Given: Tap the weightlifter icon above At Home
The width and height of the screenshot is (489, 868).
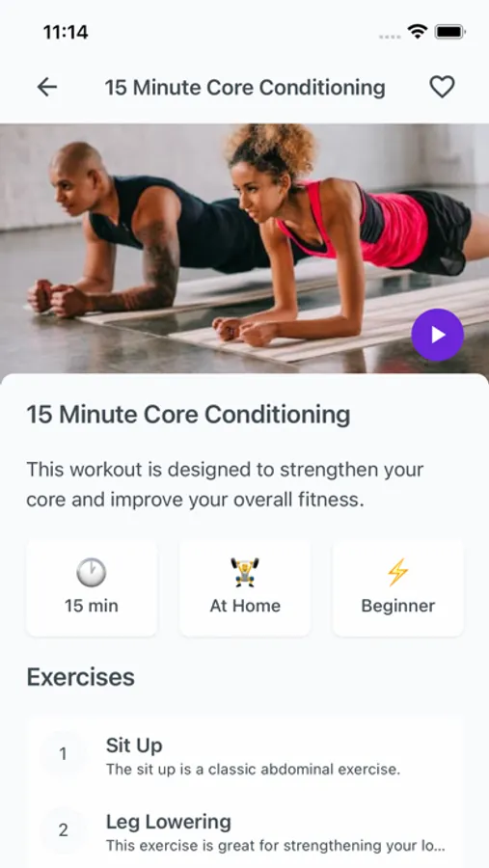Looking at the screenshot, I should 245,572.
